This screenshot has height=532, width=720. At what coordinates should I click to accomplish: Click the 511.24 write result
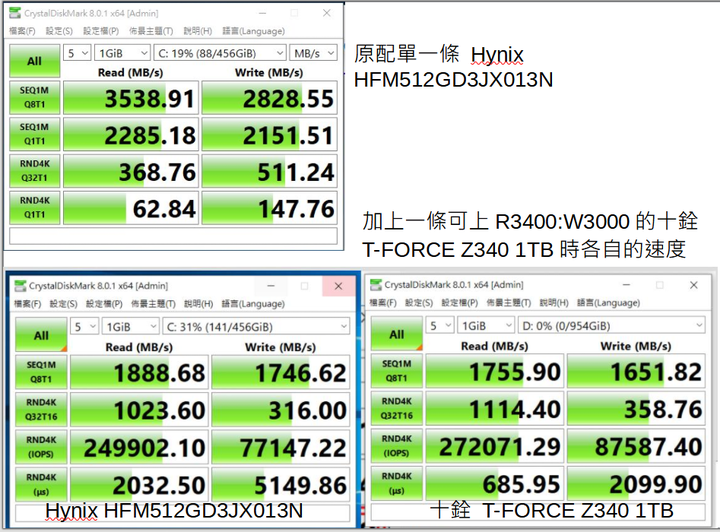[x=270, y=171]
